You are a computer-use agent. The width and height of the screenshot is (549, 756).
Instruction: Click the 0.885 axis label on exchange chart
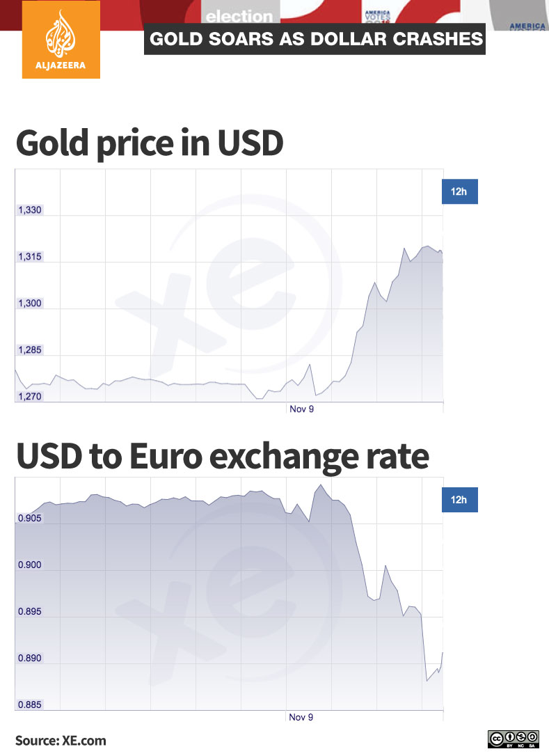30,704
